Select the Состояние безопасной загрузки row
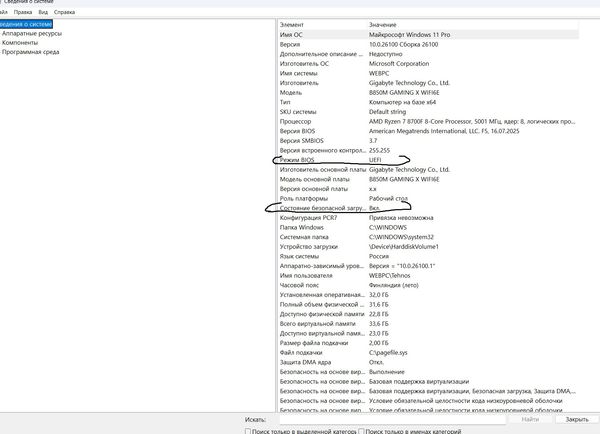Viewport: 600px width, 434px height. click(322, 208)
